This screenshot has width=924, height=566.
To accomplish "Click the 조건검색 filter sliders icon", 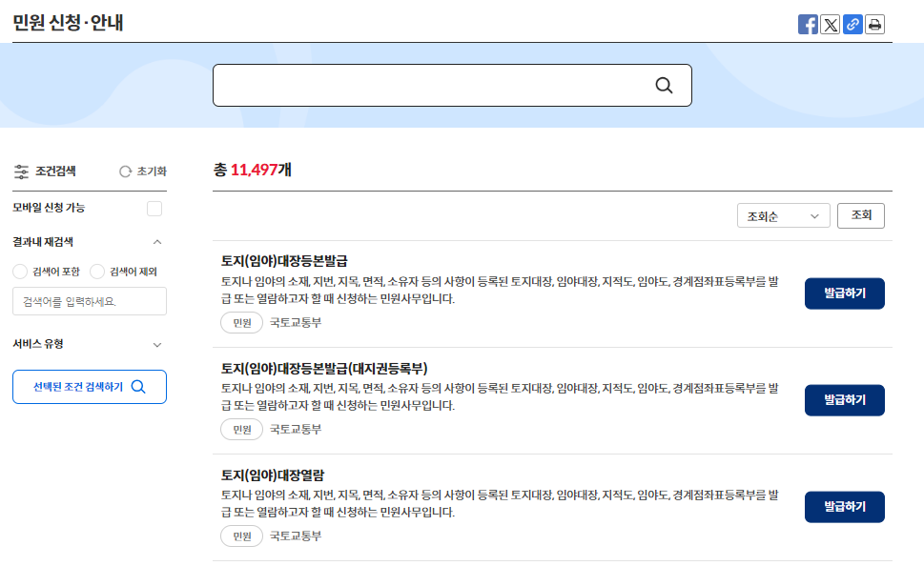I will [20, 172].
